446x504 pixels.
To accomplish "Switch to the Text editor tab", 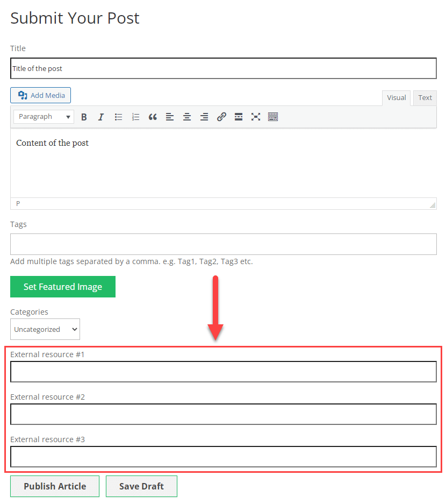I will [x=425, y=98].
